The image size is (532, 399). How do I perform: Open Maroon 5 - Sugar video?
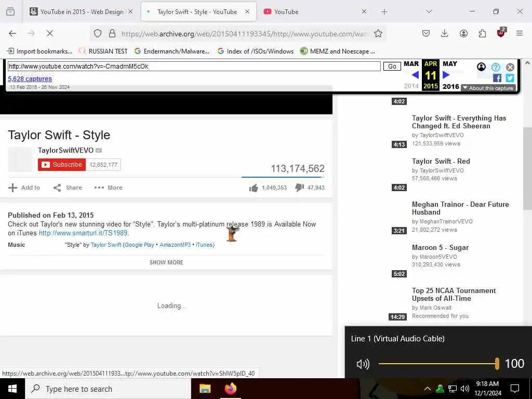(440, 247)
